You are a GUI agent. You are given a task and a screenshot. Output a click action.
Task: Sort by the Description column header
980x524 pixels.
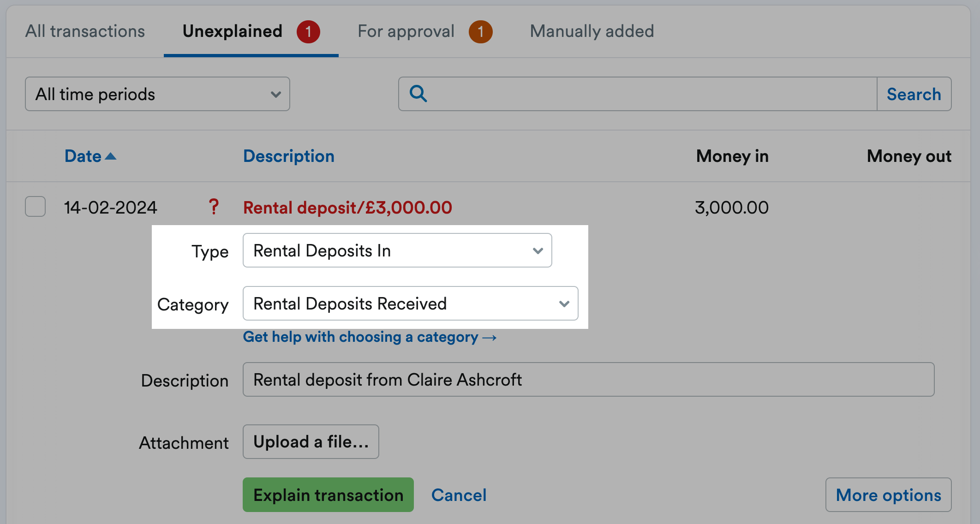tap(289, 156)
